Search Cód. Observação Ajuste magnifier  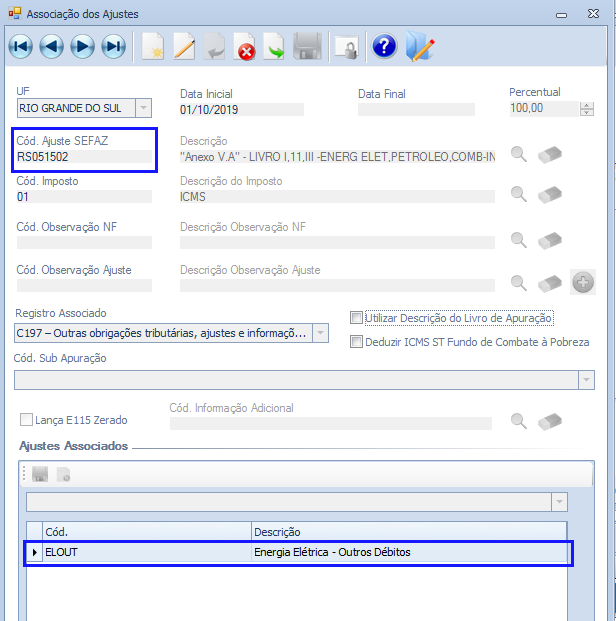(519, 283)
